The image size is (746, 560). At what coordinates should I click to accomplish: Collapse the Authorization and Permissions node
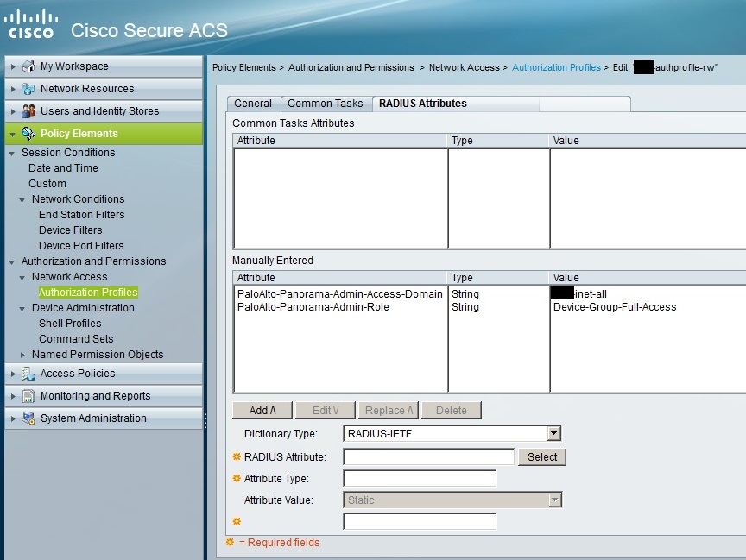click(12, 262)
